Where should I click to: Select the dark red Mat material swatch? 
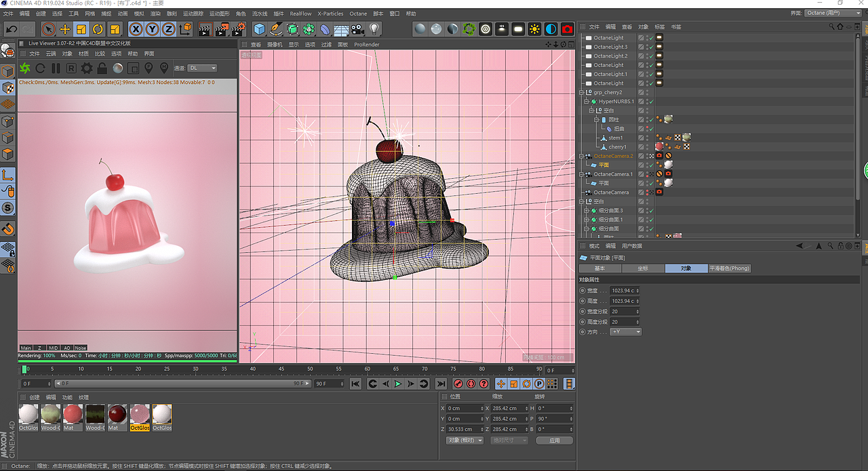[117, 415]
